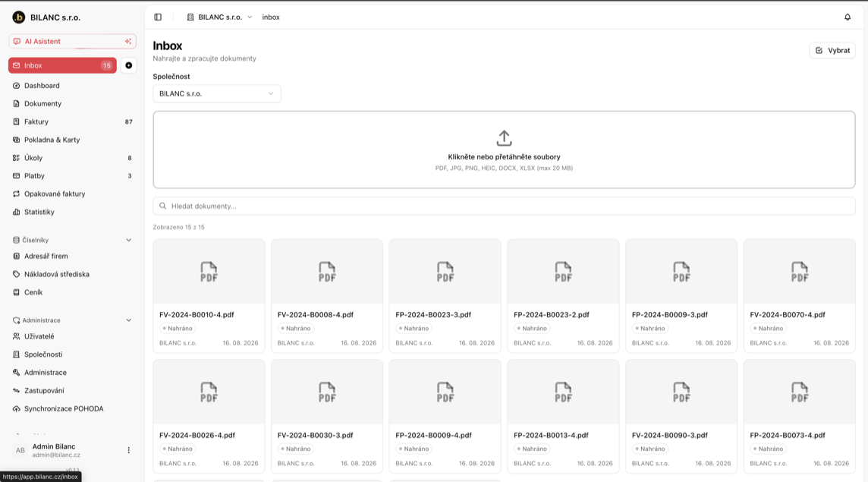Click file name FV-2024-B0090-3.pdf

[669, 436]
